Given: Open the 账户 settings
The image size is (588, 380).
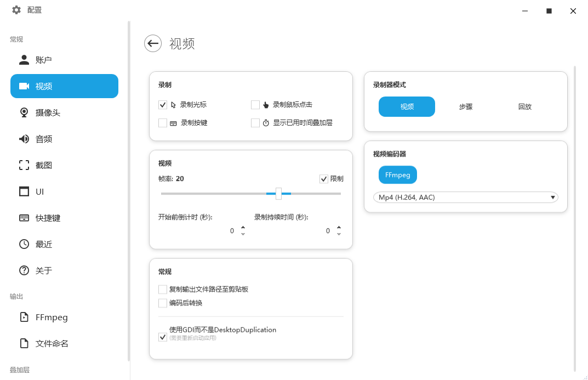Looking at the screenshot, I should 44,60.
